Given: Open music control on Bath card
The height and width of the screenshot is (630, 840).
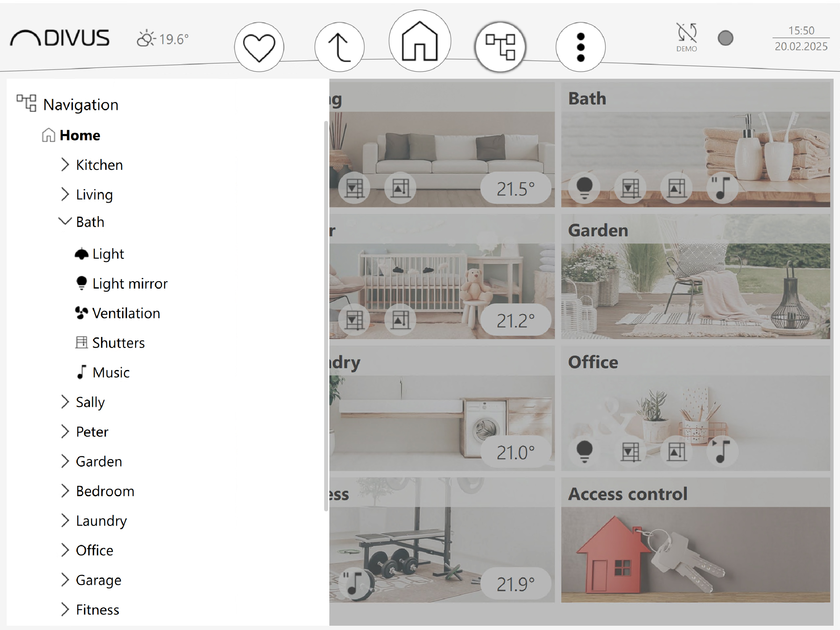Looking at the screenshot, I should [722, 188].
